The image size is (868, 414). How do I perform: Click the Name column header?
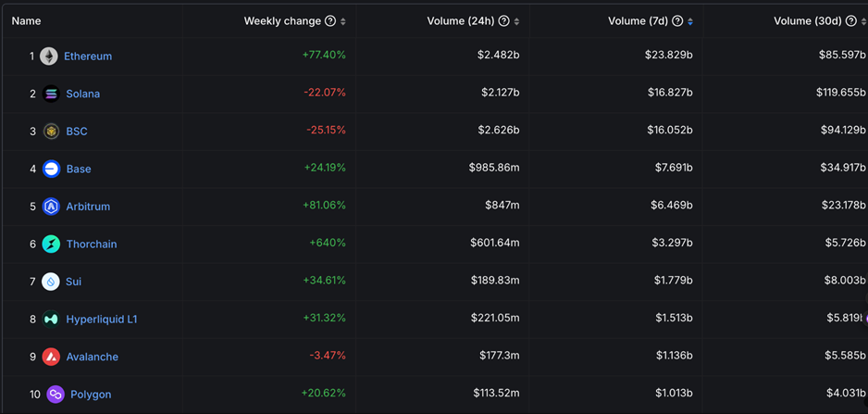(26, 21)
